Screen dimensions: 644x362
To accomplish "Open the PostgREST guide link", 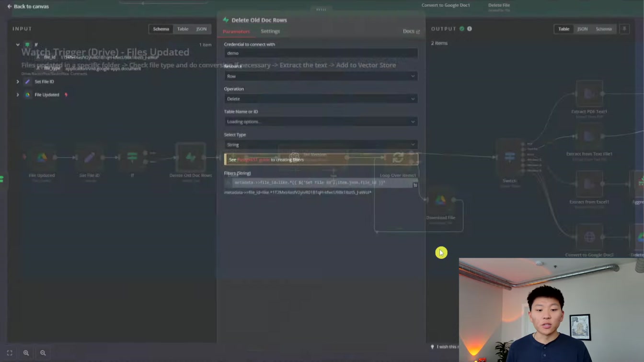I will coord(253,159).
